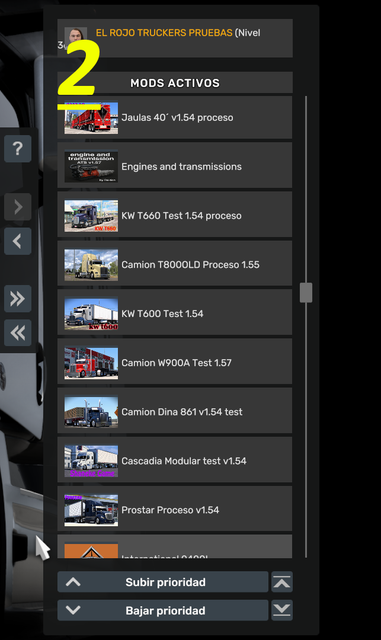
Task: Click the Dina 861 truck thumbnail
Action: coord(91,412)
